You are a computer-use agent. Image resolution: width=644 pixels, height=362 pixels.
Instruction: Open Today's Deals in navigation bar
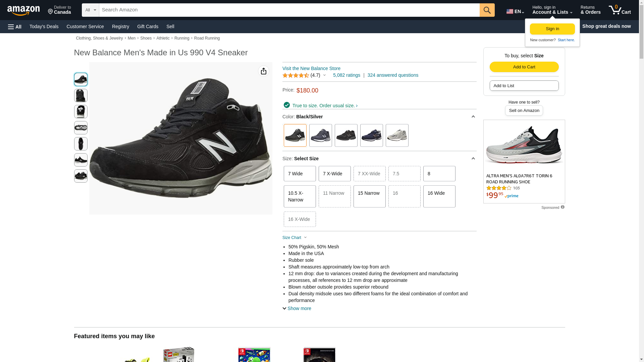pyautogui.click(x=44, y=26)
